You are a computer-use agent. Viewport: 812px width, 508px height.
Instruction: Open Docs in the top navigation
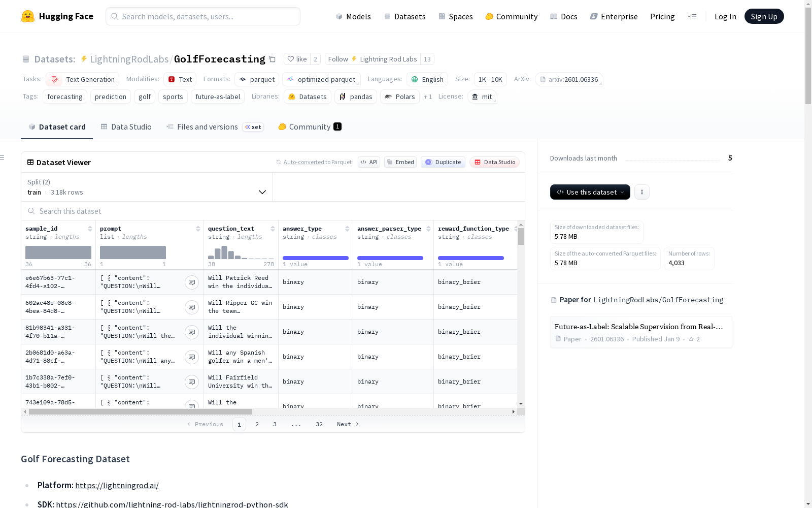click(x=564, y=16)
